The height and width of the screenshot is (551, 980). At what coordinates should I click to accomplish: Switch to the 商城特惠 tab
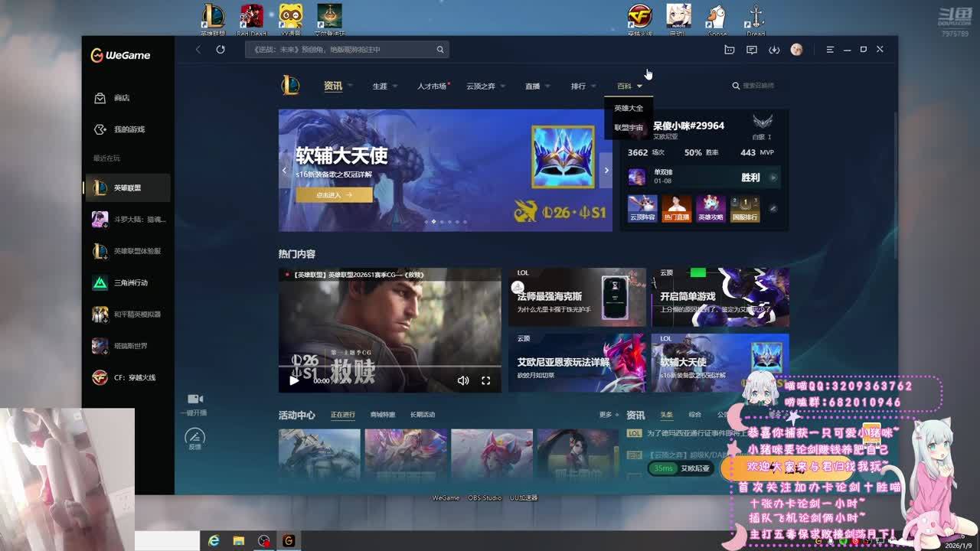383,415
